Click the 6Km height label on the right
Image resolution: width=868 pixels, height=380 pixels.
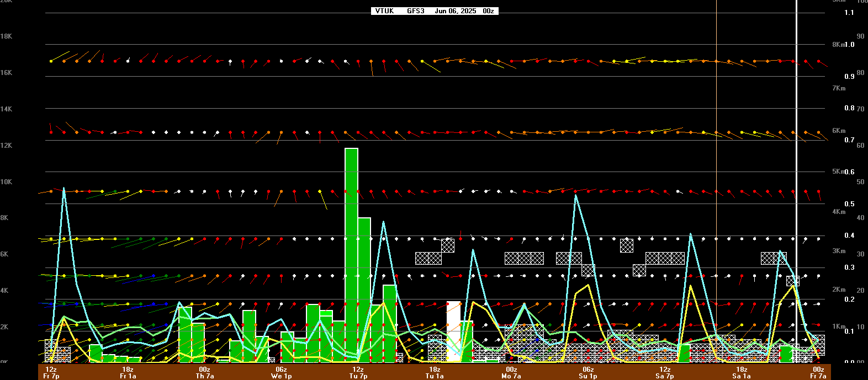pos(839,131)
